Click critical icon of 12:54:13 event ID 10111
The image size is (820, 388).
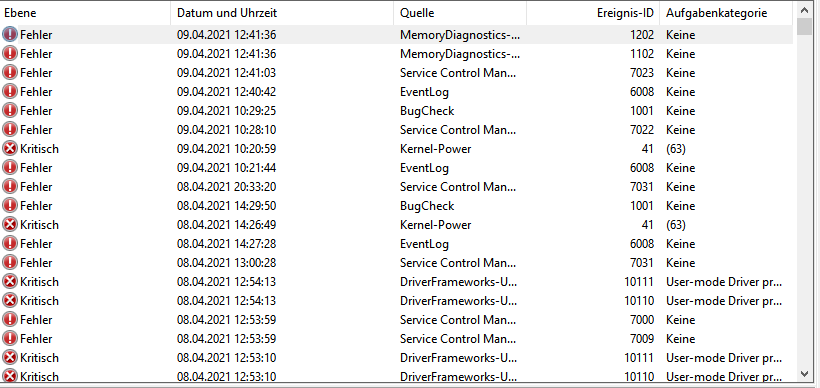[x=9, y=282]
